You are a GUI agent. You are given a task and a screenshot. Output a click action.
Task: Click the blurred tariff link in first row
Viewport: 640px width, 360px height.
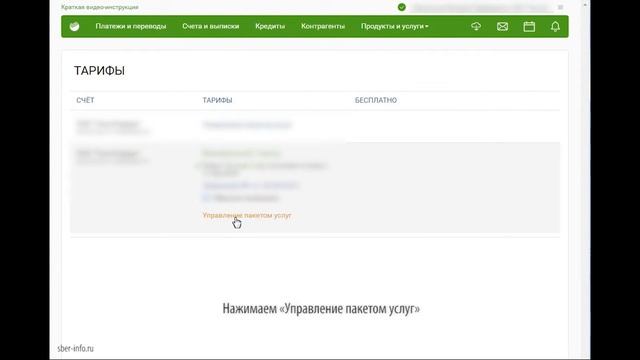[x=247, y=125]
